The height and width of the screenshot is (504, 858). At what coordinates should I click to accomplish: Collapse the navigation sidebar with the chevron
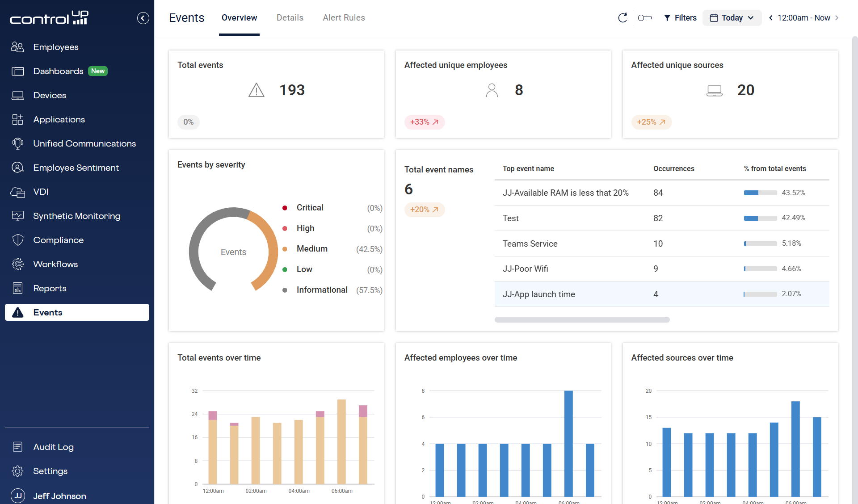(143, 18)
